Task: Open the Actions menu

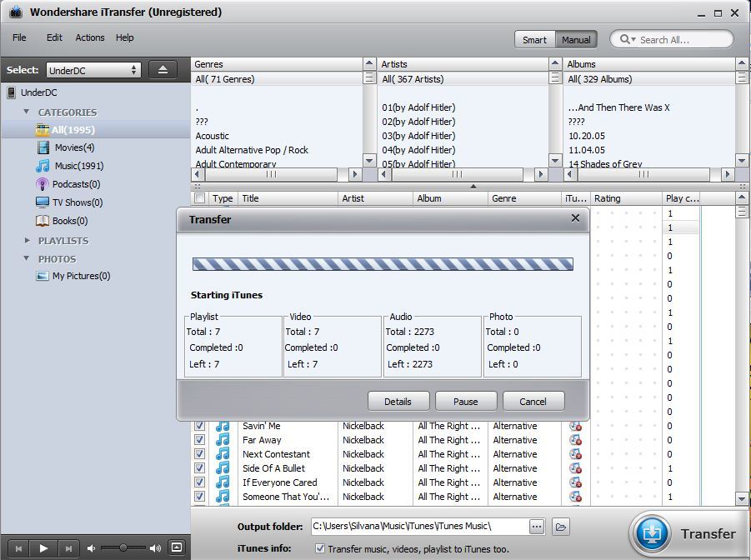Action: tap(89, 37)
